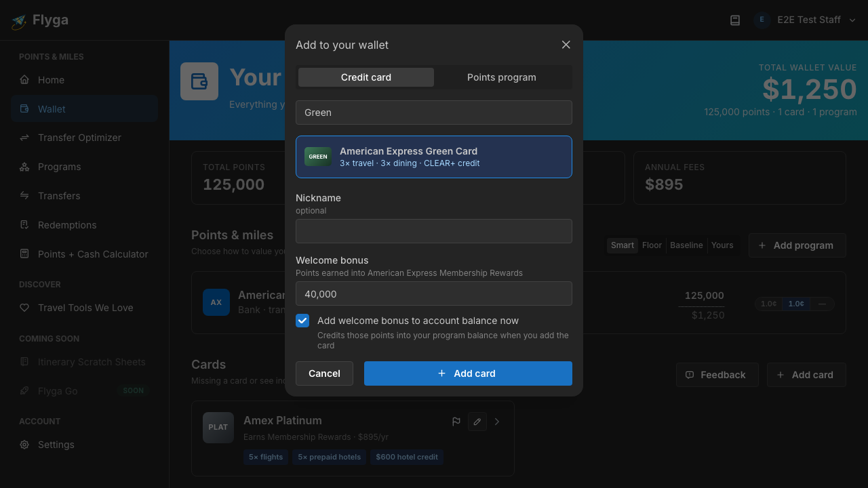Click the 125,000 points balance value

(x=704, y=296)
